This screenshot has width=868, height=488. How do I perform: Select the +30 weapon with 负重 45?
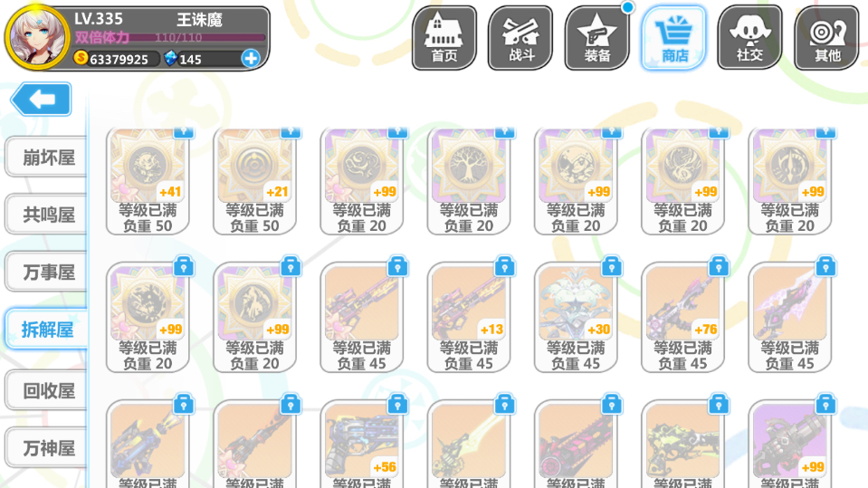576,318
